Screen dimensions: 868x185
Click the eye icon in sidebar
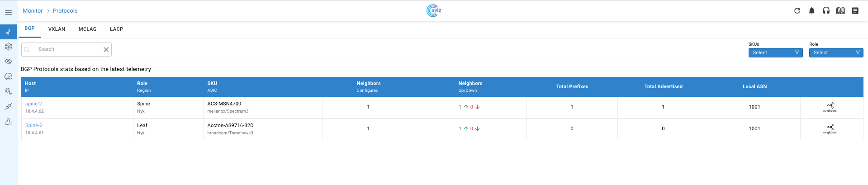coord(8,62)
